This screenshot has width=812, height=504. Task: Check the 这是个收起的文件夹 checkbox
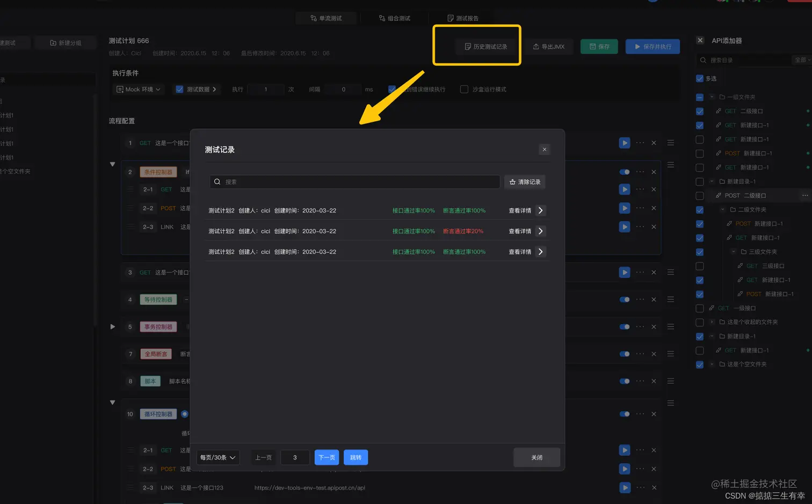[x=700, y=322]
